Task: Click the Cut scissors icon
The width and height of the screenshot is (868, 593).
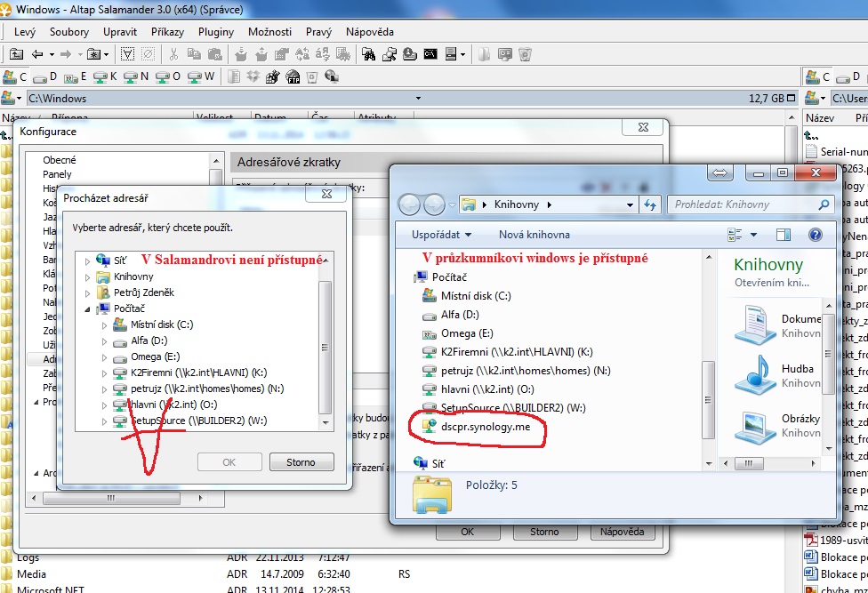Action: (173, 54)
